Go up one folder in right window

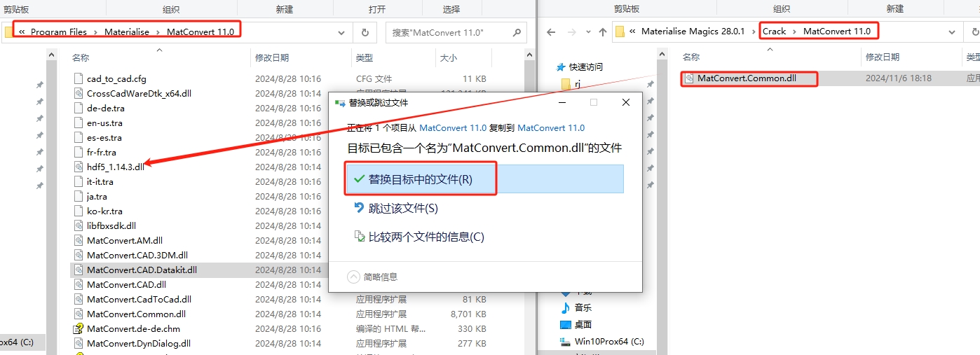tap(603, 32)
